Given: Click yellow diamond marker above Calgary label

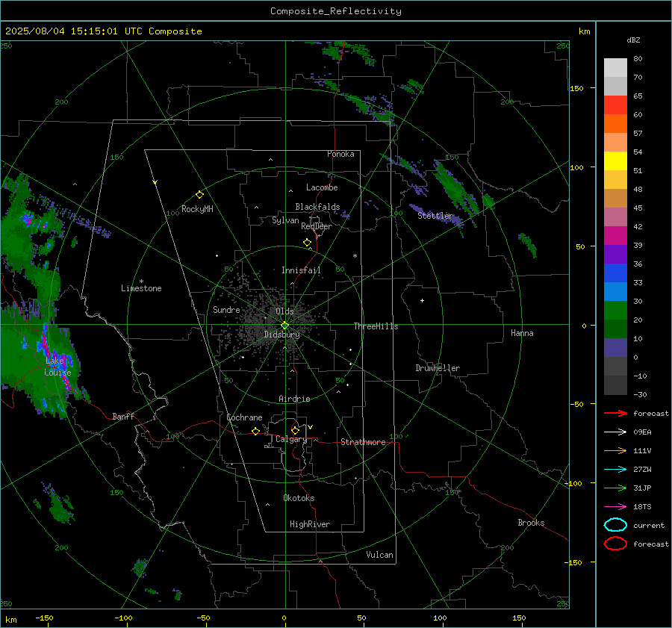Looking at the screenshot, I should (x=295, y=430).
